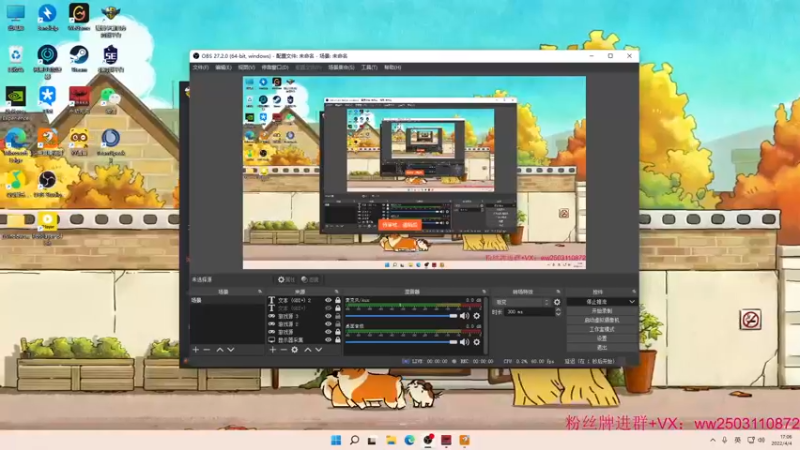
Task: Open the 视图(V) menu
Action: 246,67
